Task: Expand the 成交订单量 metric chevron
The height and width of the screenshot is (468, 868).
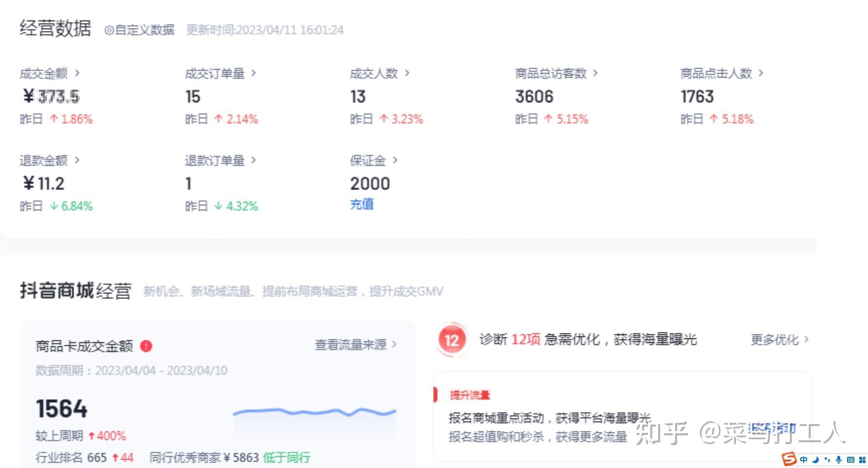Action: coord(253,73)
